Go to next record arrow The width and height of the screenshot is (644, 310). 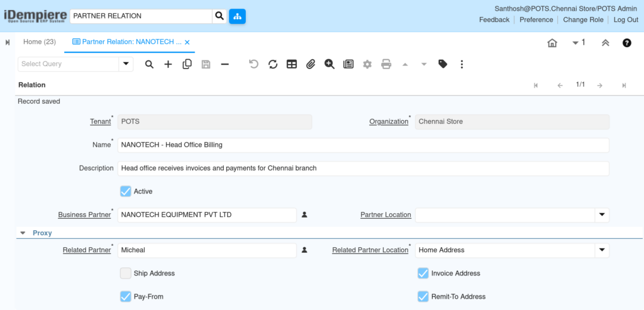click(599, 86)
